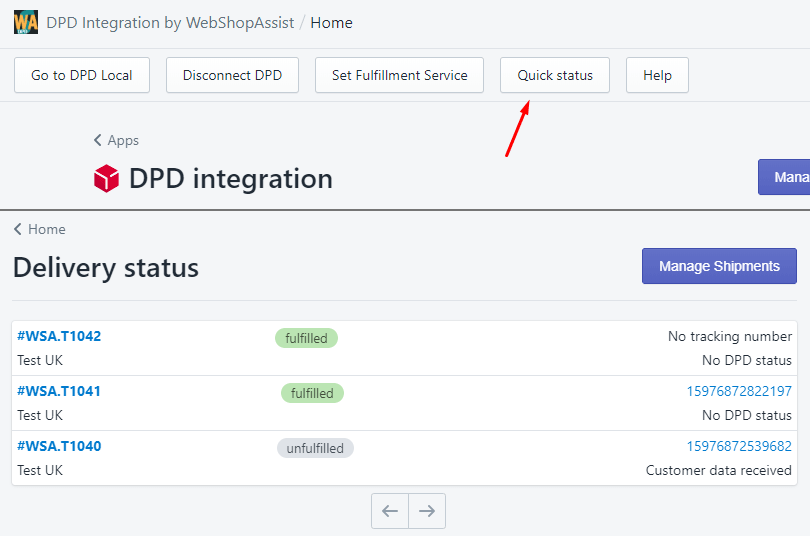Open the Quick status view
810x536 pixels.
coord(555,75)
